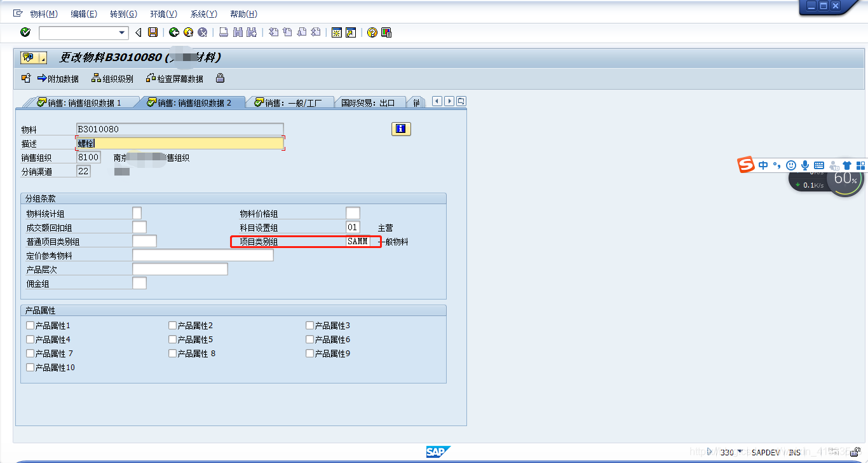Click the 组织级别 button
868x463 pixels.
pos(112,79)
